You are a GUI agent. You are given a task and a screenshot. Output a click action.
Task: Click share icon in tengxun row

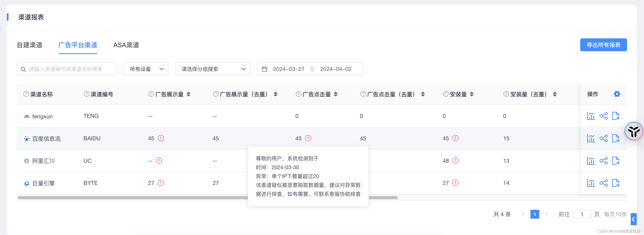603,116
